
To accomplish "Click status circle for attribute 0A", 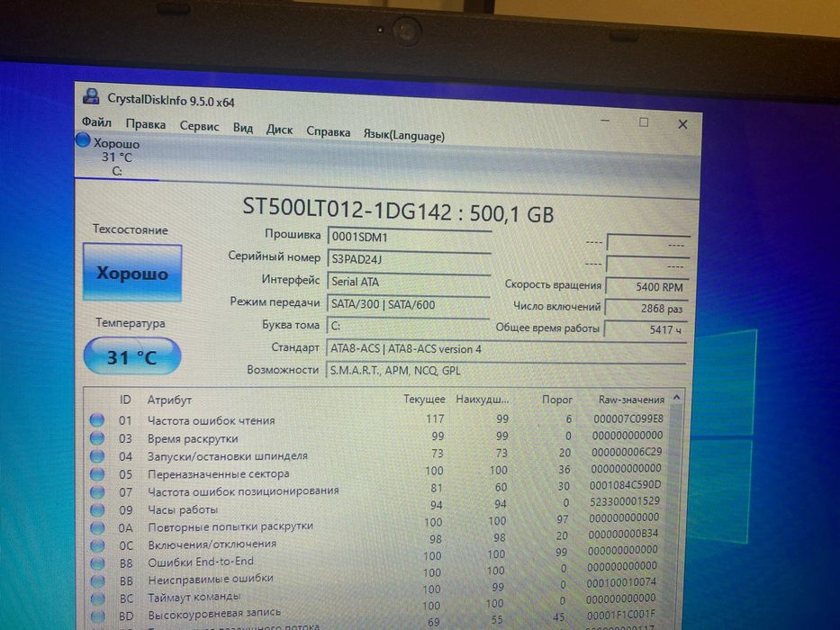I will tap(97, 527).
